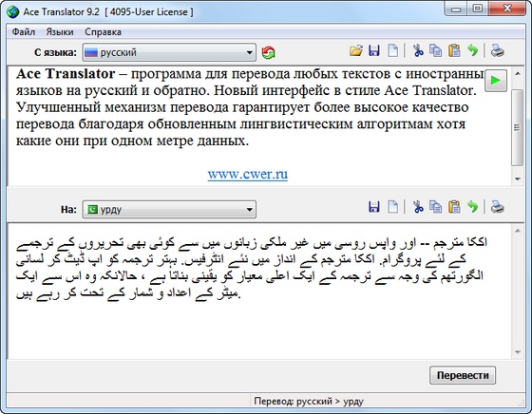
Task: Click inside the Russian source text area
Action: (259, 125)
